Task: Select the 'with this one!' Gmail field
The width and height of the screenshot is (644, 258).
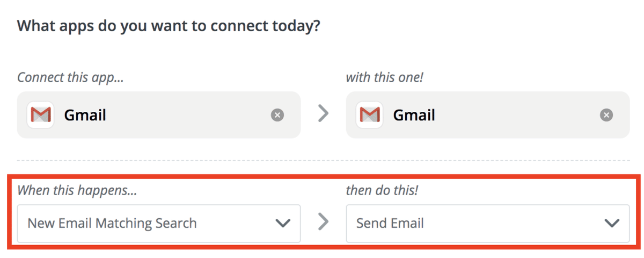Action: 494,114
